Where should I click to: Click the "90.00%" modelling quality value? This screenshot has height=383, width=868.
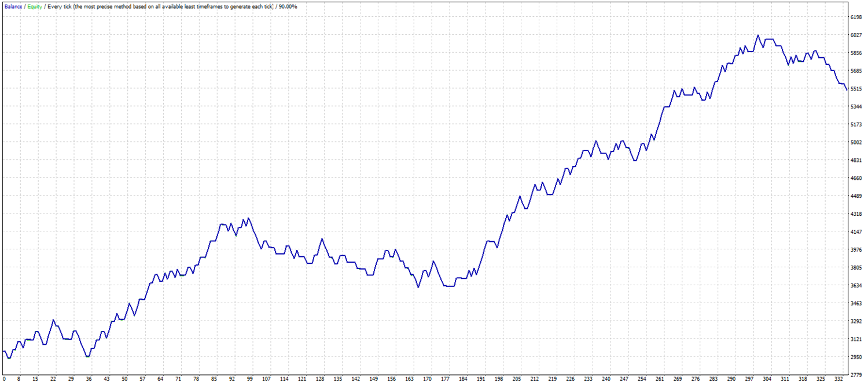[x=288, y=6]
